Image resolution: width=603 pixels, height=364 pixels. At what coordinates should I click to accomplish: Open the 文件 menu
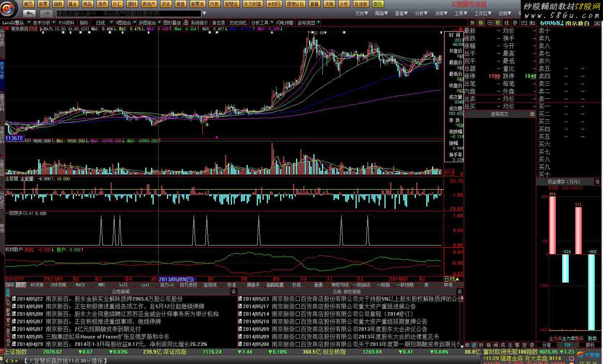(361, 13)
